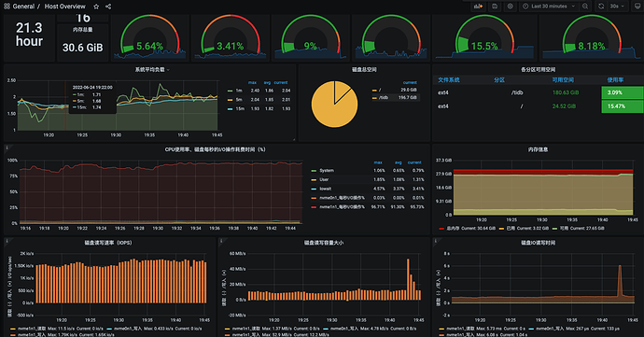Open info icon on 磁盘IO读写时间 panel

coord(435,241)
